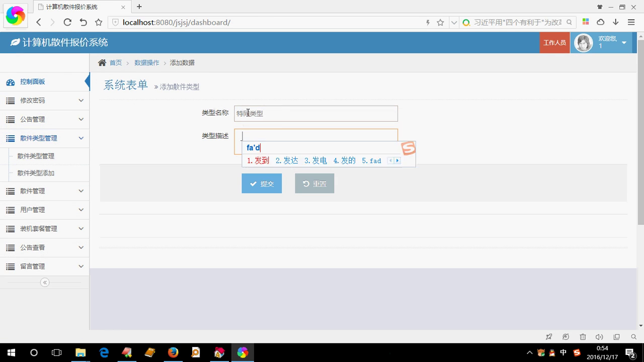The image size is (644, 362).
Task: Reload the page with refresh icon
Action: [x=67, y=22]
